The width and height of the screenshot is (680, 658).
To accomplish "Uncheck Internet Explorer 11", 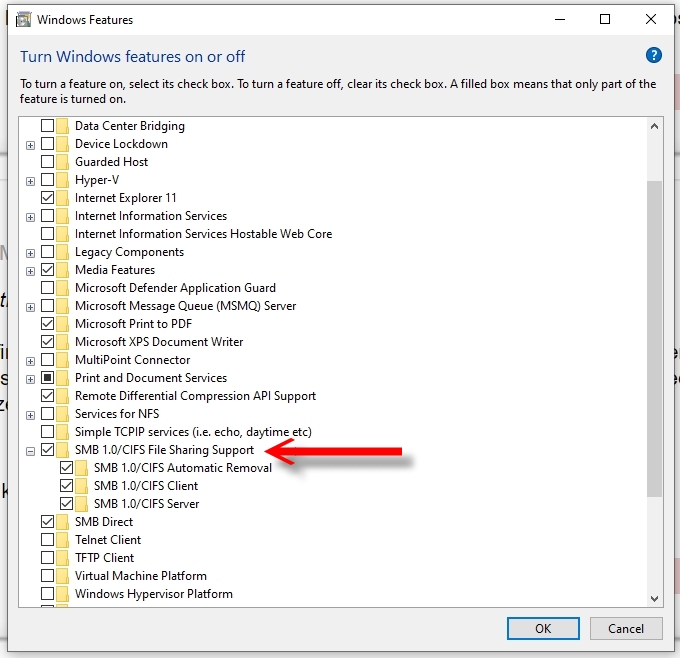I will click(x=47, y=198).
